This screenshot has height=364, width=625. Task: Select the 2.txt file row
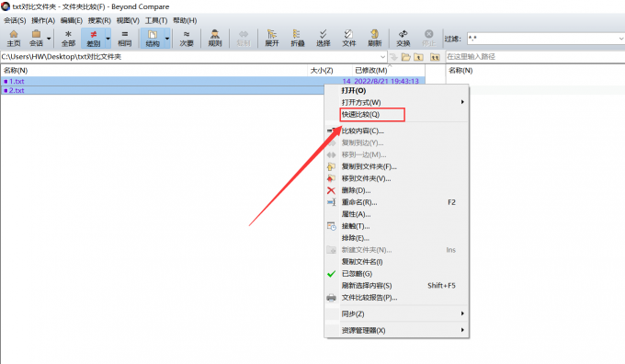tap(163, 90)
